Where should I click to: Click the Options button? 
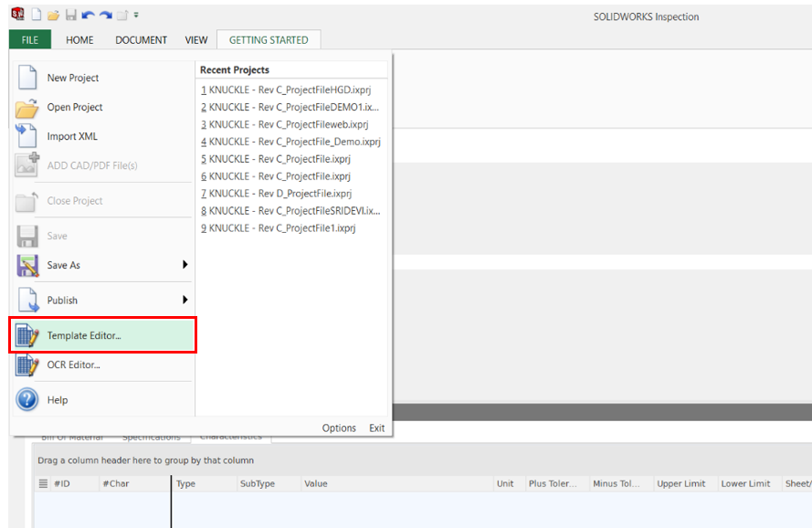click(339, 428)
